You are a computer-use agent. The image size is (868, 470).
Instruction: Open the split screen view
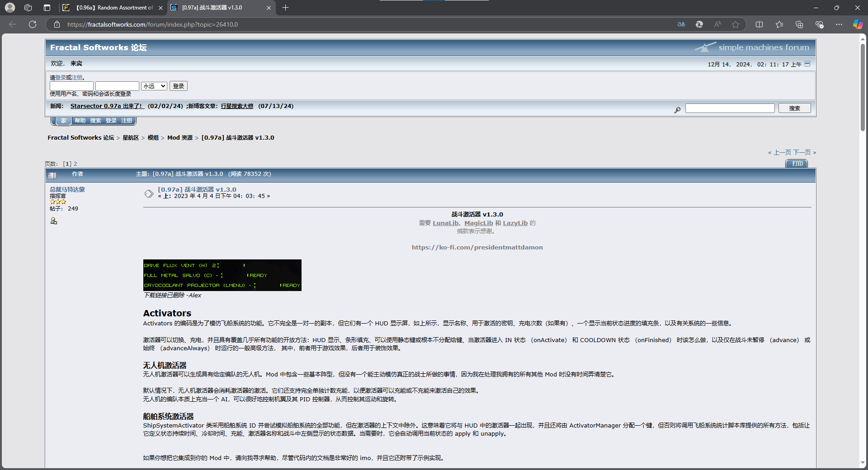(759, 24)
